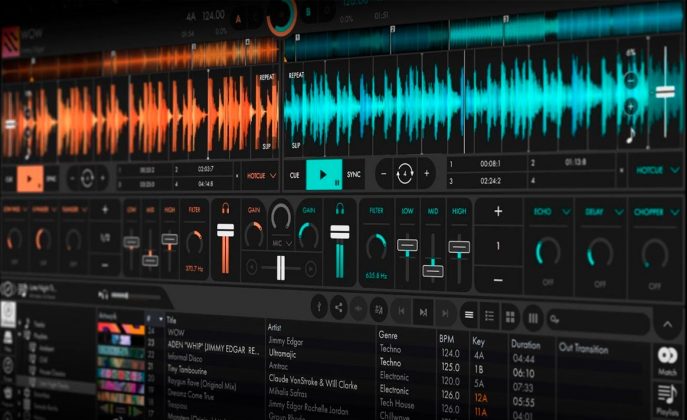
Task: Click previous track icon in browser toolbar
Action: click(401, 311)
